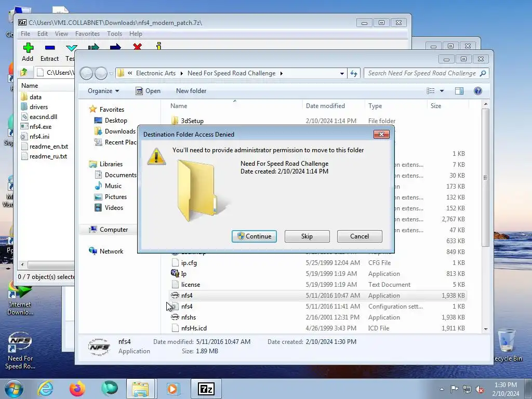Screen dimensions: 532x399
Task: Click the Add button in 7-Zip toolbar
Action: [x=28, y=52]
